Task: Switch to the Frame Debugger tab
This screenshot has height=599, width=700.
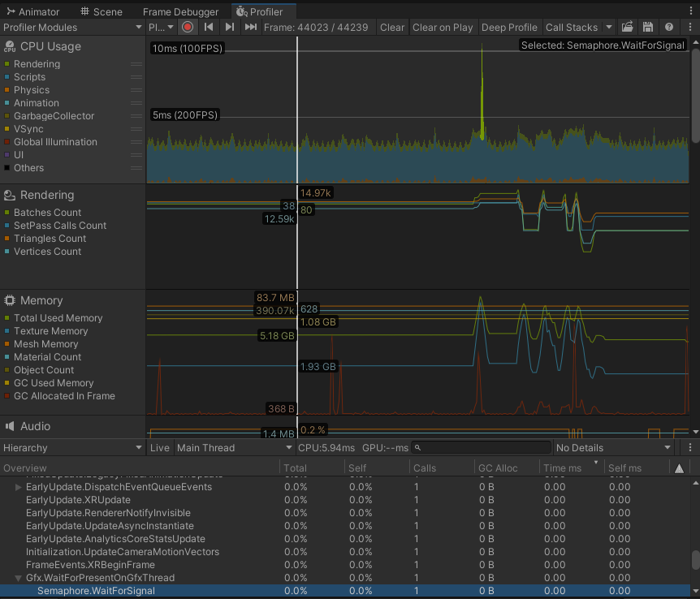Action: coord(180,11)
